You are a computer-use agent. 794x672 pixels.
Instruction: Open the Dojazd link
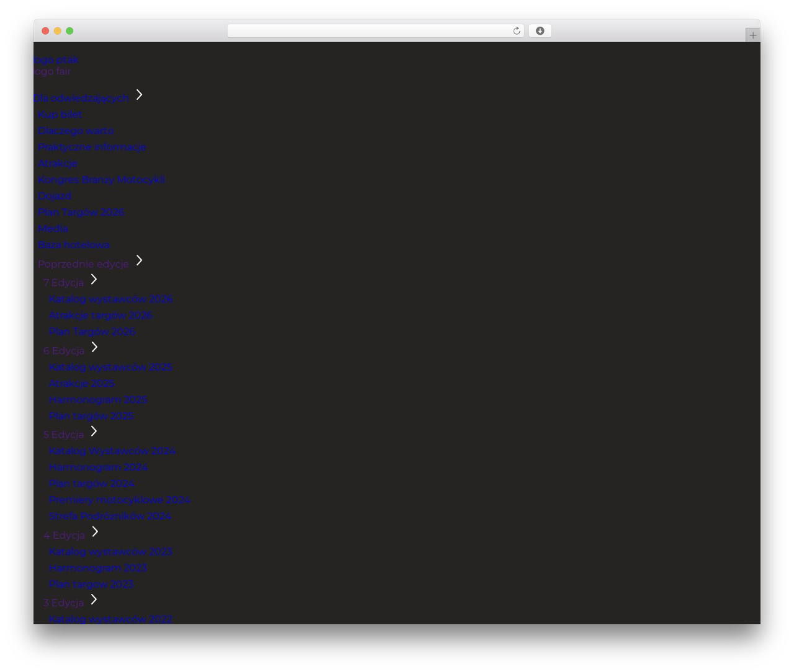pyautogui.click(x=55, y=196)
